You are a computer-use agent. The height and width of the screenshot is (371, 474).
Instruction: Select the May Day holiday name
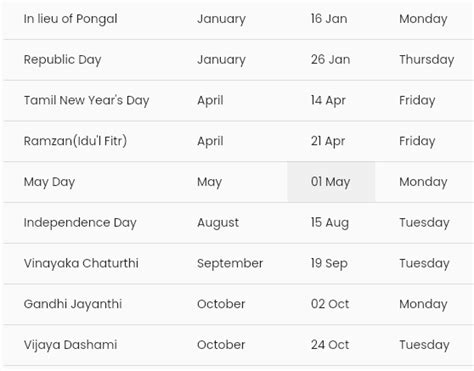tap(49, 182)
